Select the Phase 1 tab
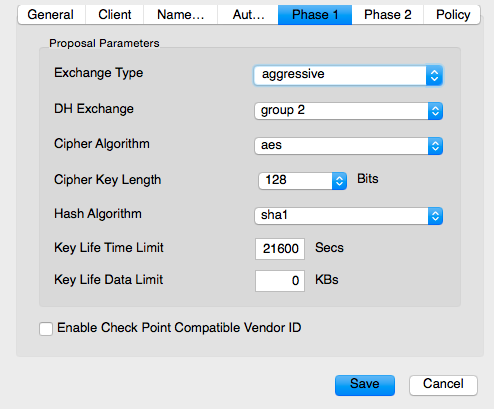The height and width of the screenshot is (409, 494). 315,15
